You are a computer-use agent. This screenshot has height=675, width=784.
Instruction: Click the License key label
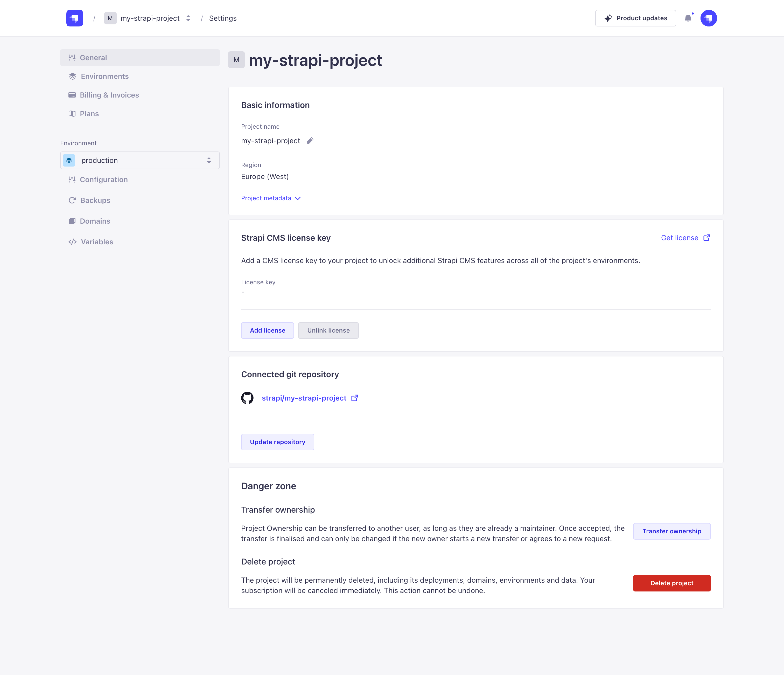(x=258, y=282)
